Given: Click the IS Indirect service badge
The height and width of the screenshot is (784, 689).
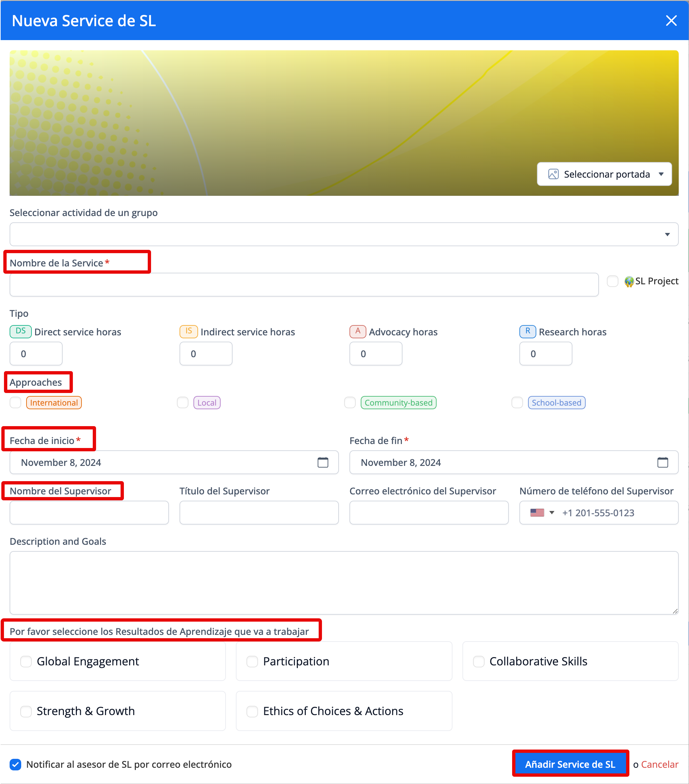Looking at the screenshot, I should point(188,331).
